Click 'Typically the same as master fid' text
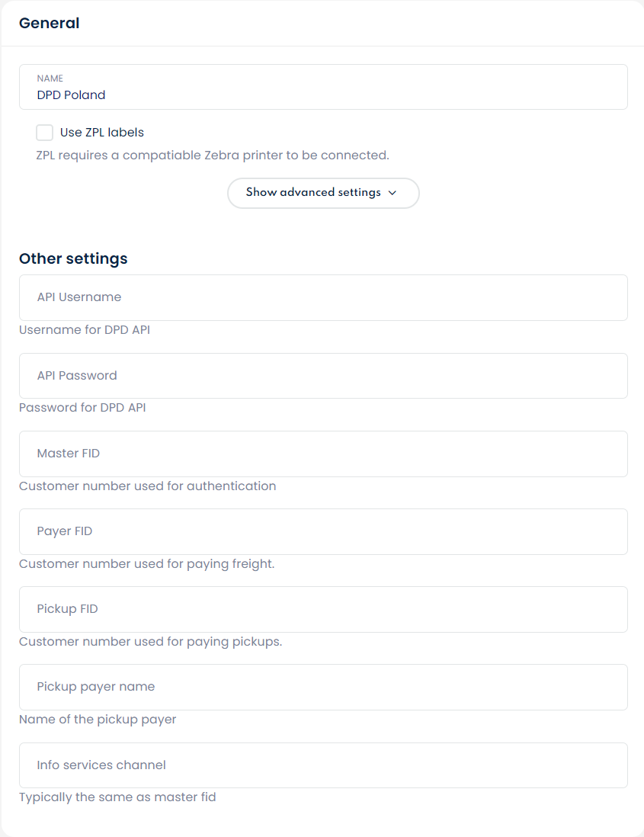This screenshot has width=644, height=837. coord(117,797)
